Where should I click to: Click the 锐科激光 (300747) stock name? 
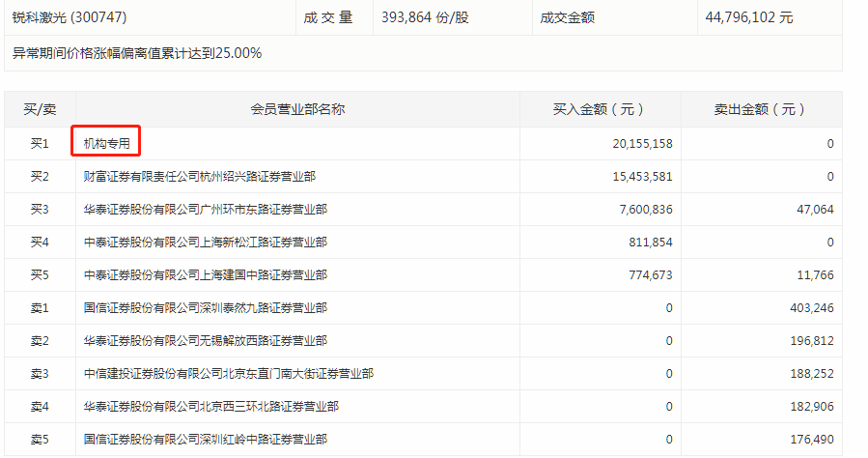64,17
